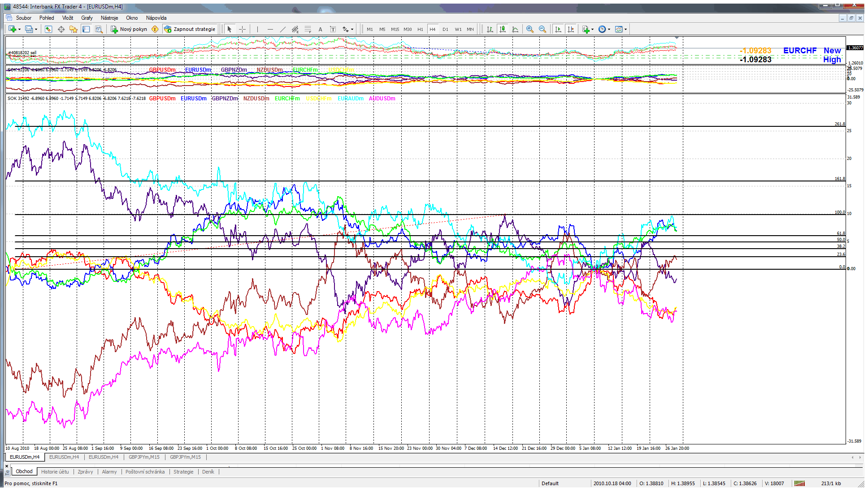Expand the arrows objects dropdown arrow
Screen dimensions: 868x491
tap(352, 30)
